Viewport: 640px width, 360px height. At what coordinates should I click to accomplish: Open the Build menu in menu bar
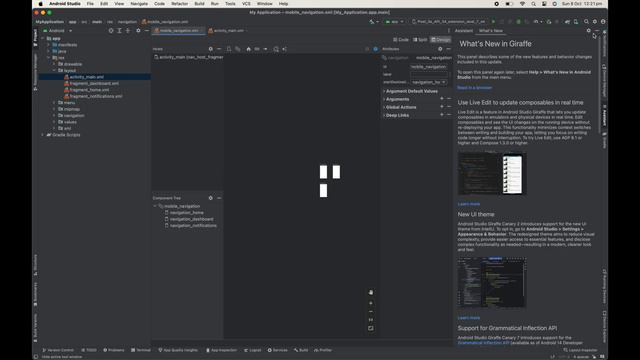pos(199,4)
